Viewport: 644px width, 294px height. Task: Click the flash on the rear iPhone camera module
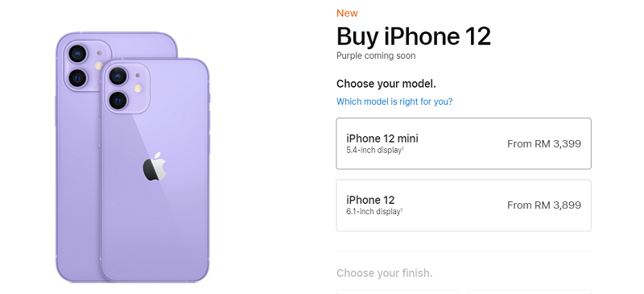[x=98, y=65]
